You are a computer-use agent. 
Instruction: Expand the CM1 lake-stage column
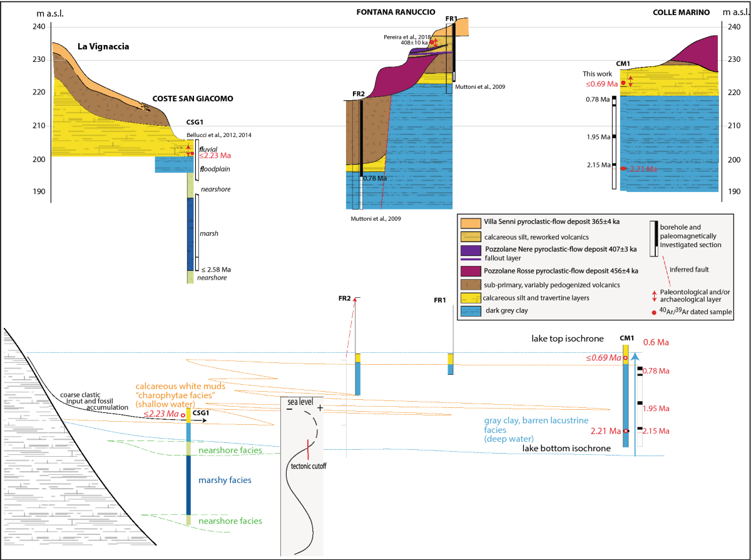[625, 394]
